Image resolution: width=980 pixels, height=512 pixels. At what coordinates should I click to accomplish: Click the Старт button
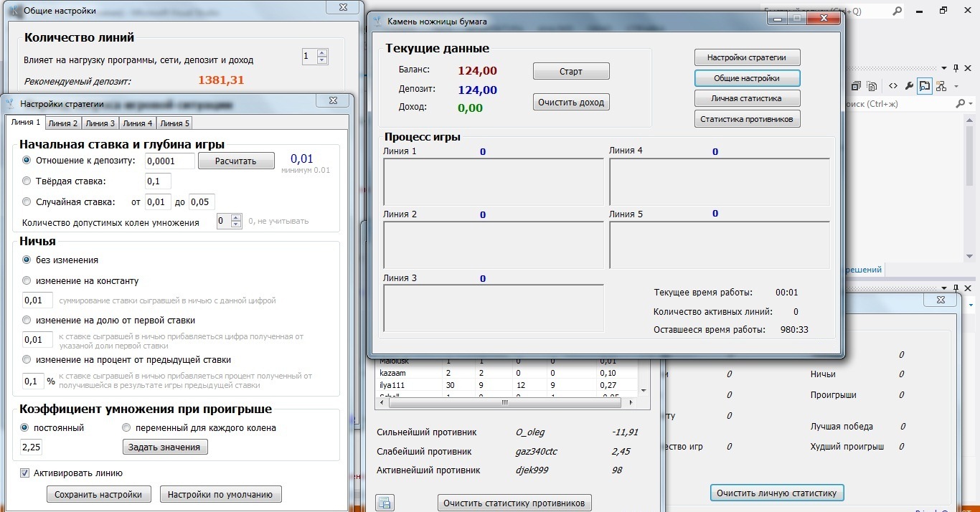pos(571,72)
